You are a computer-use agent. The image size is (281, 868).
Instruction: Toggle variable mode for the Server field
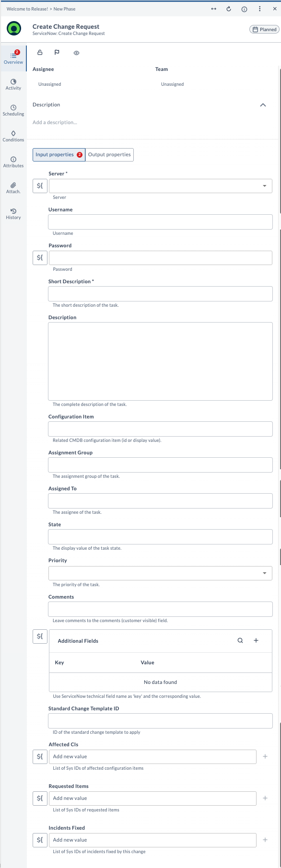click(x=40, y=185)
